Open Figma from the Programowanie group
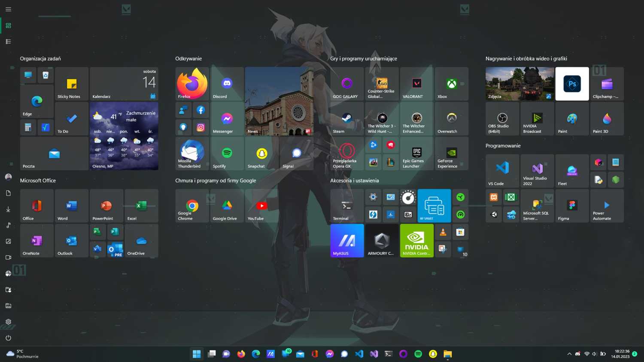Viewport: 644px width, 362px height. click(572, 206)
